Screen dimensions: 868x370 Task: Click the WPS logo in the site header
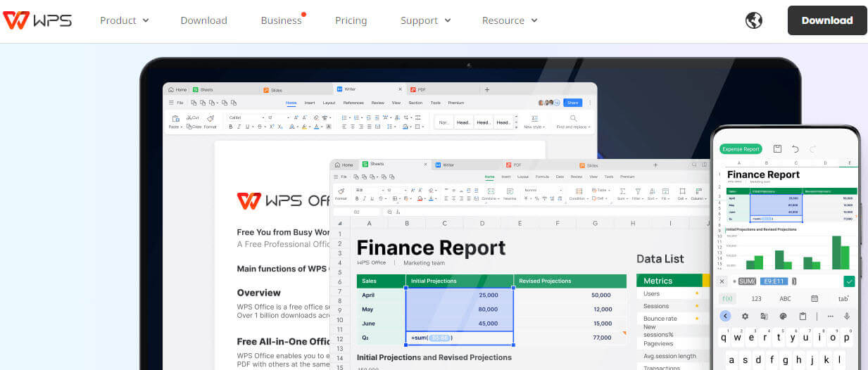[37, 20]
